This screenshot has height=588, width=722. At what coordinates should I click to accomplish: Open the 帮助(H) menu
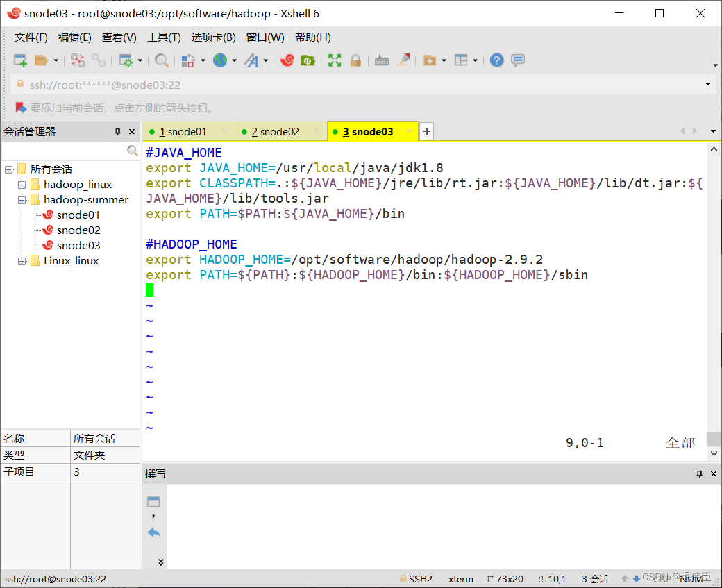pos(312,37)
